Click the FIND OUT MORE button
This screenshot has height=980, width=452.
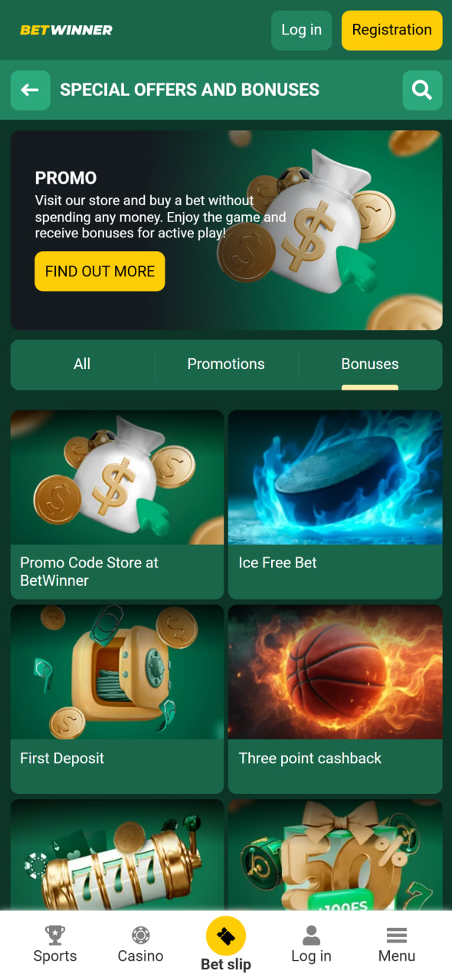click(x=100, y=271)
